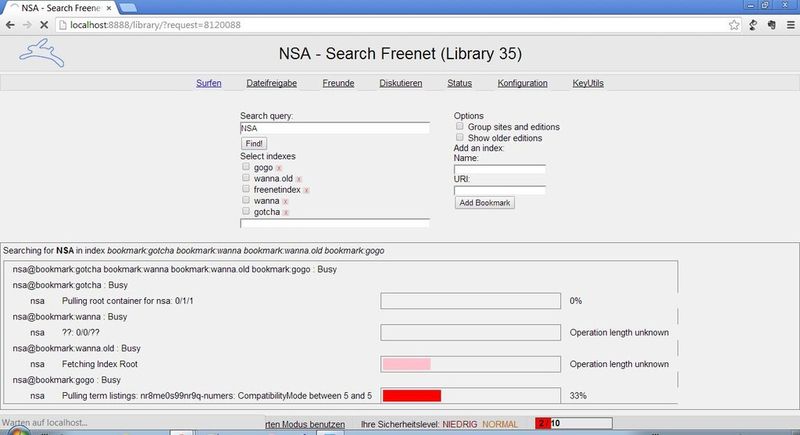Bookmark this page with the star icon
The image size is (800, 435).
point(734,25)
